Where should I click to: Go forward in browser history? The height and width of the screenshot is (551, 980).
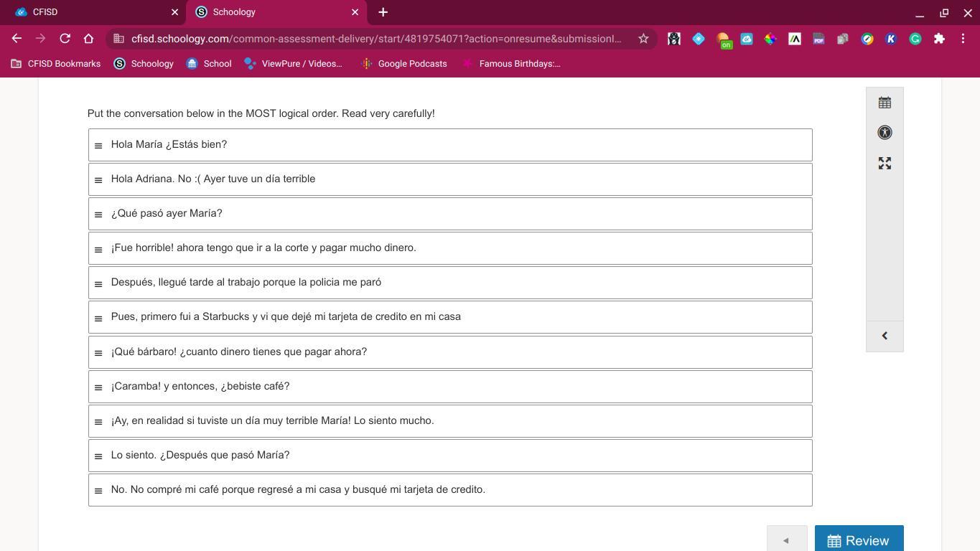click(x=40, y=39)
